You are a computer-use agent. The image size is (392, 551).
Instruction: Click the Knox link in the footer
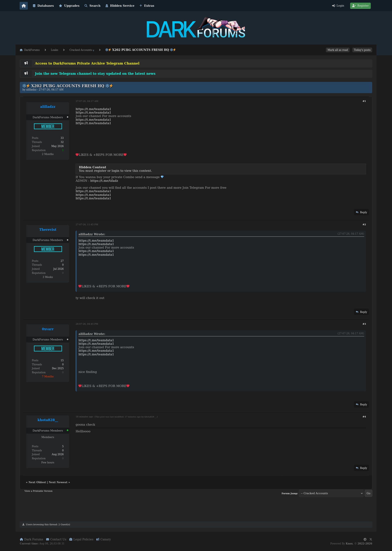(349, 543)
